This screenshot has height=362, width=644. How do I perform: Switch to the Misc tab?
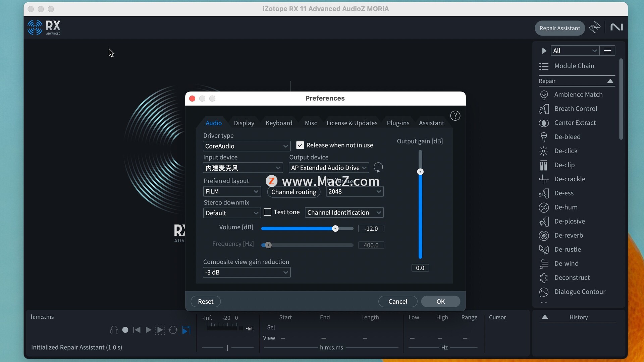311,123
